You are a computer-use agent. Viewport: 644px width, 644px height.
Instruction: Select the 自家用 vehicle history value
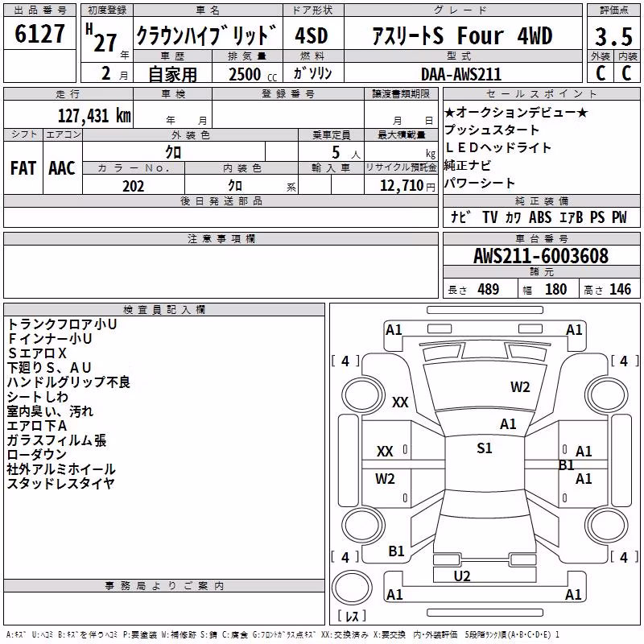[x=172, y=74]
